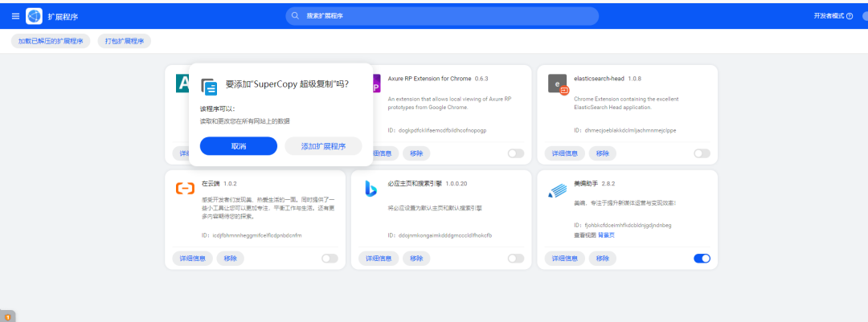The height and width of the screenshot is (322, 868).
Task: Open 详细信息 for 必应主页和搜索引擎
Action: click(379, 259)
